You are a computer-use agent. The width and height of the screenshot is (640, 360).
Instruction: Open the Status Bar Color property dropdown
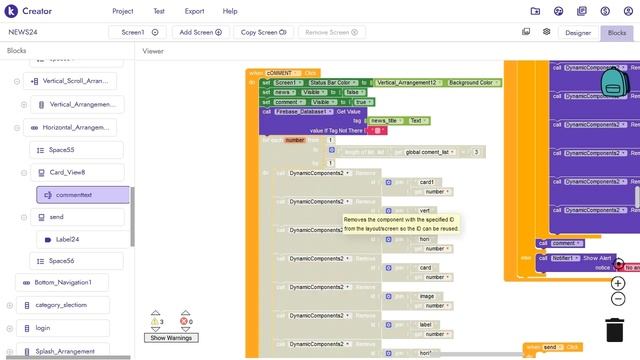point(332,82)
